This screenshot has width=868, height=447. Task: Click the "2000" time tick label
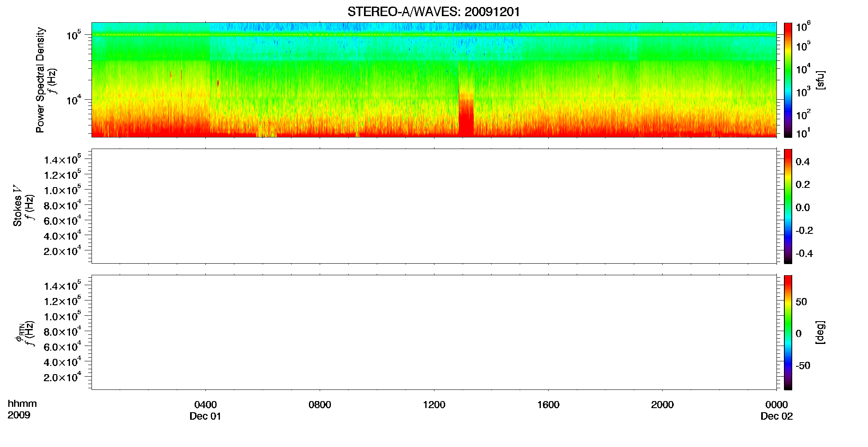pyautogui.click(x=662, y=405)
